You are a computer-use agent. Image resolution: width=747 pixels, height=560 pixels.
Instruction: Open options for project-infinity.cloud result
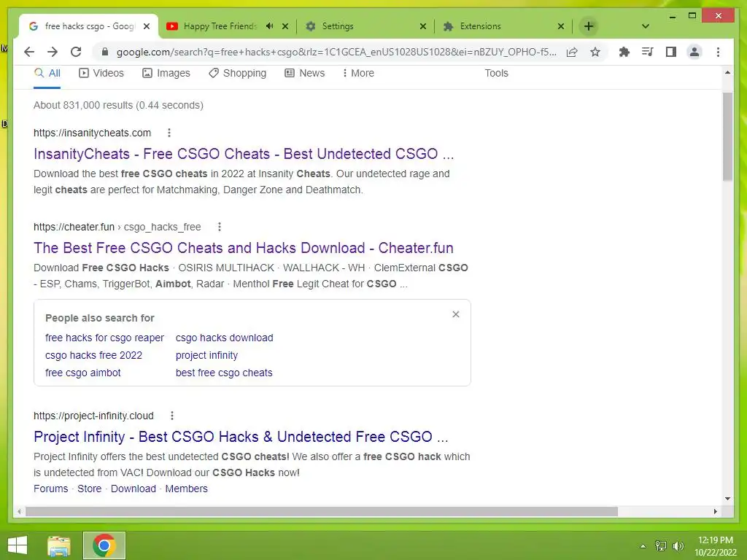[172, 416]
